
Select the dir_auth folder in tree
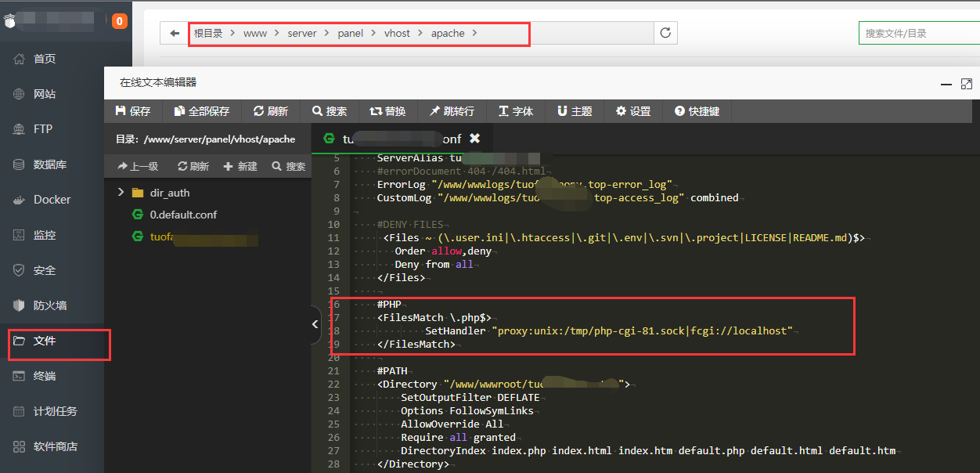point(170,193)
